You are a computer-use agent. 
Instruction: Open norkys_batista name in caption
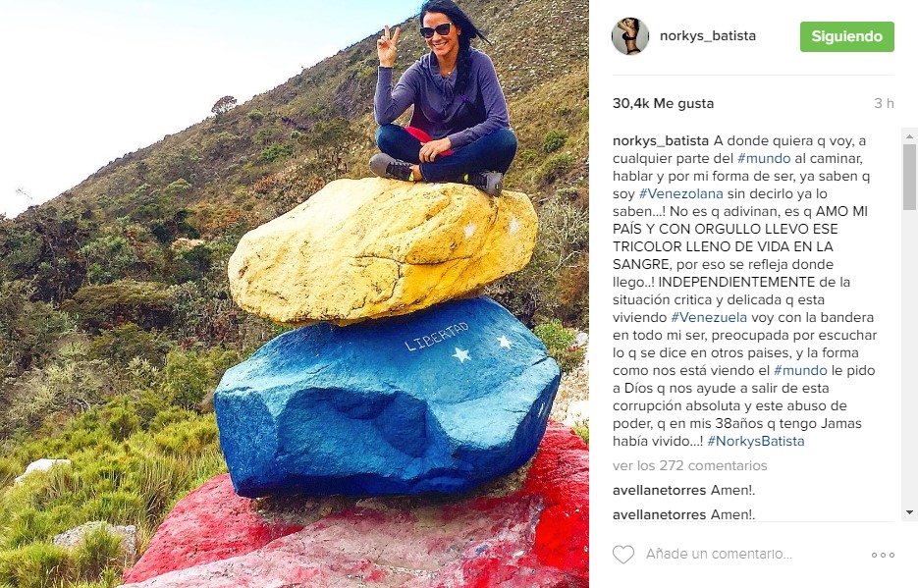(661, 141)
